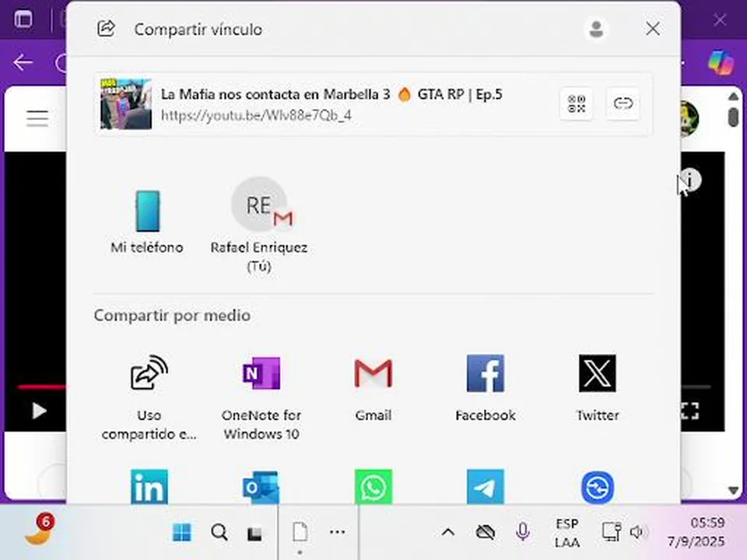Share via Facebook
This screenshot has width=747, height=560.
click(x=486, y=388)
